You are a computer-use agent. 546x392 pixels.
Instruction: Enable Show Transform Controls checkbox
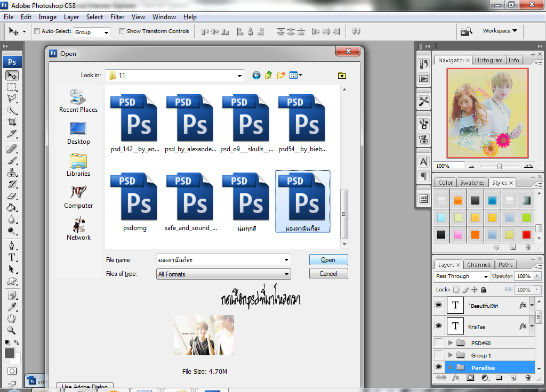[122, 31]
